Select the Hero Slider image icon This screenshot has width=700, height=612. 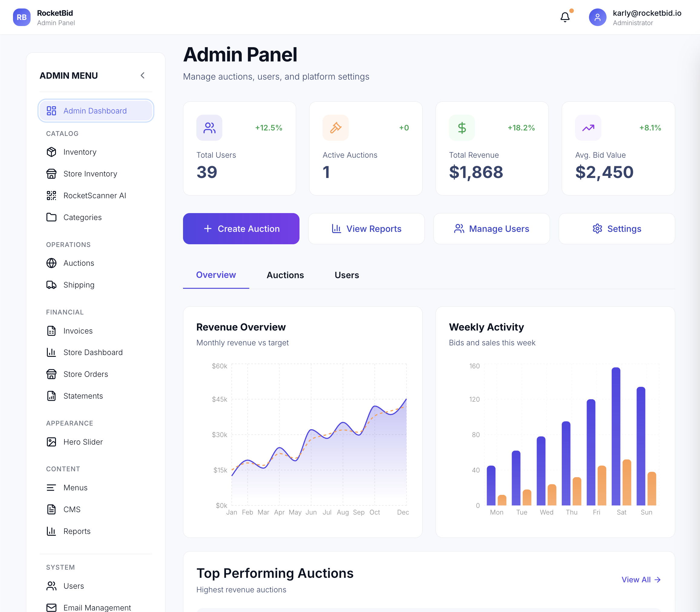pos(51,442)
